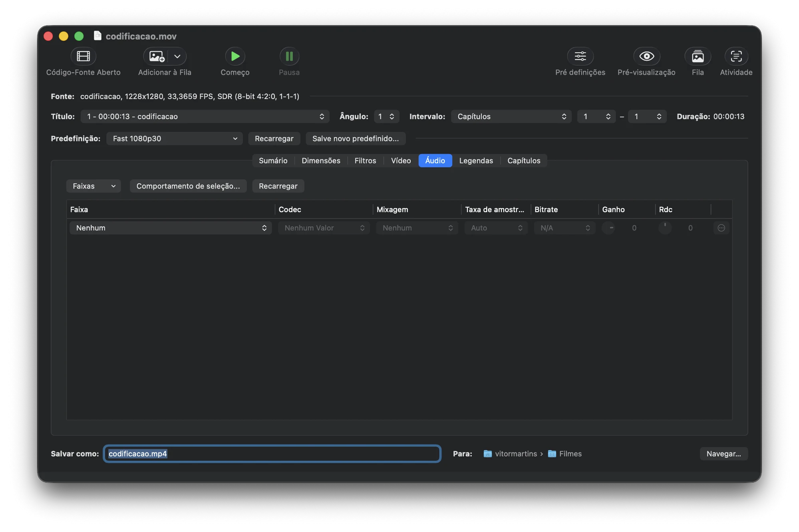
Task: Click the Rdc dynamic range knob
Action: click(x=665, y=228)
